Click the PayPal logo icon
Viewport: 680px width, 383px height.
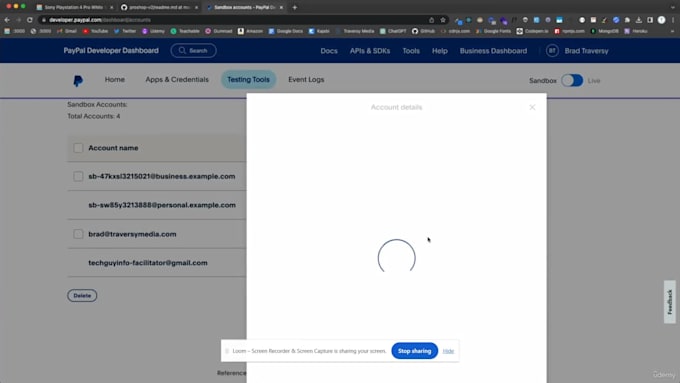point(78,81)
